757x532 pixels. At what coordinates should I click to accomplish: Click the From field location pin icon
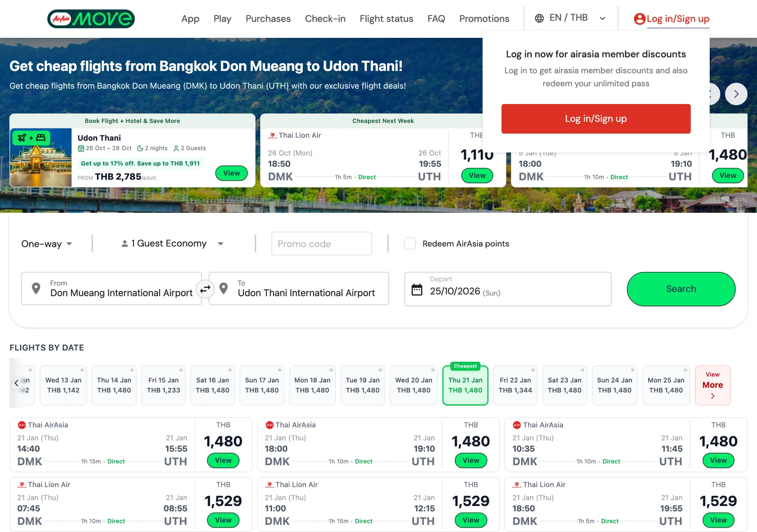click(x=36, y=288)
